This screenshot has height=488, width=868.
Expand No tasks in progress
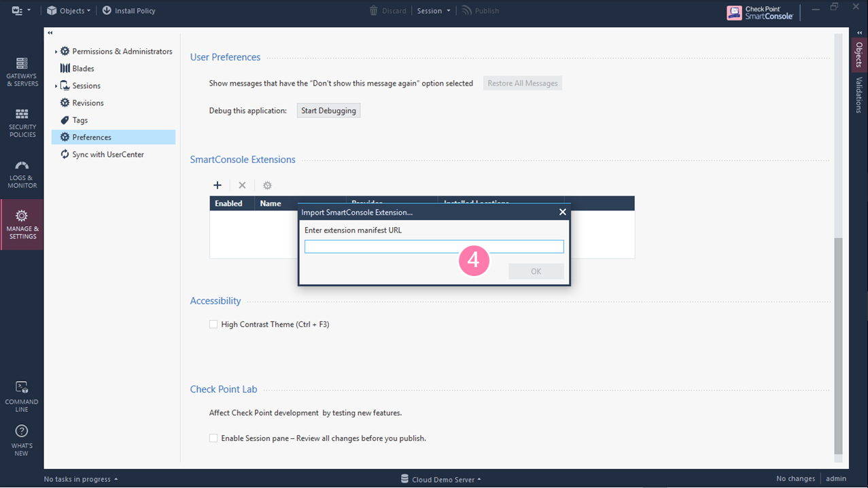pos(81,479)
